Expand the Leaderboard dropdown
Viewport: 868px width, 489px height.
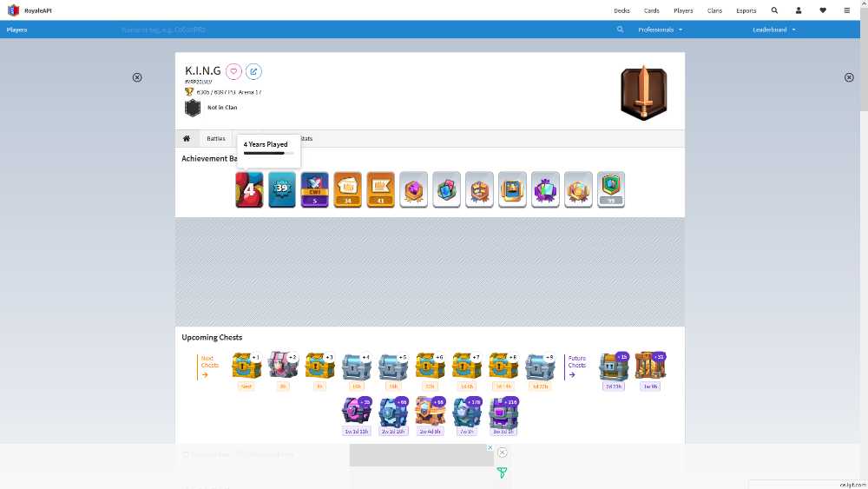click(x=774, y=30)
